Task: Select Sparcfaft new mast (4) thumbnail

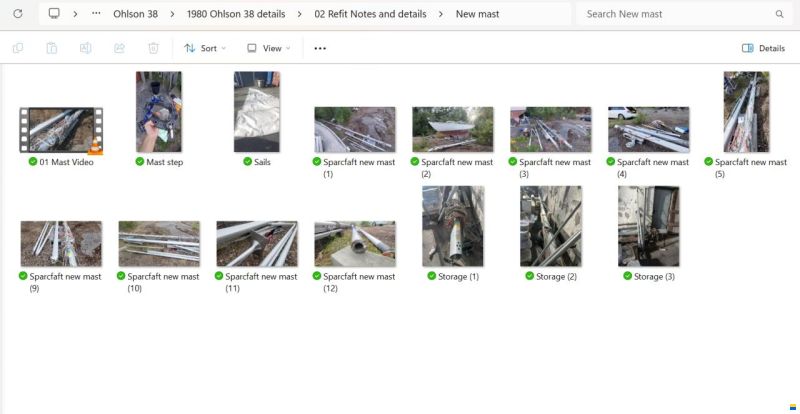Action: click(x=648, y=129)
